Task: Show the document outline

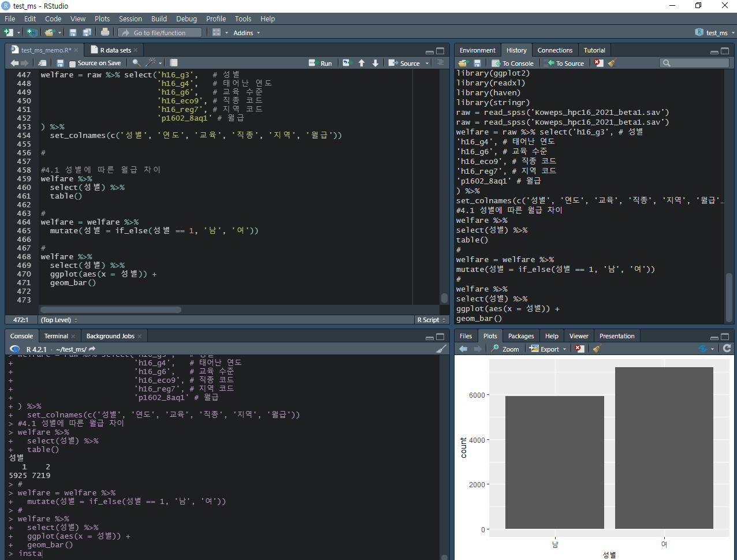Action: tap(440, 62)
